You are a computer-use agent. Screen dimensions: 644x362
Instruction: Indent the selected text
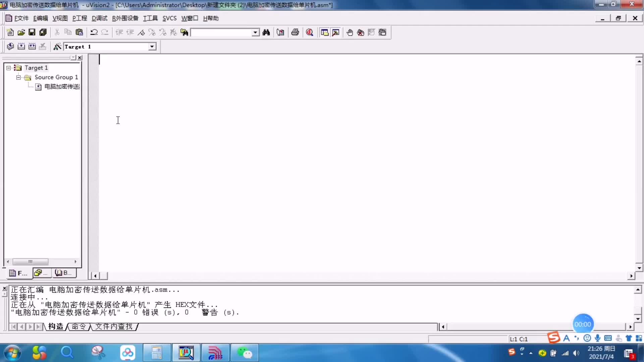coord(119,32)
